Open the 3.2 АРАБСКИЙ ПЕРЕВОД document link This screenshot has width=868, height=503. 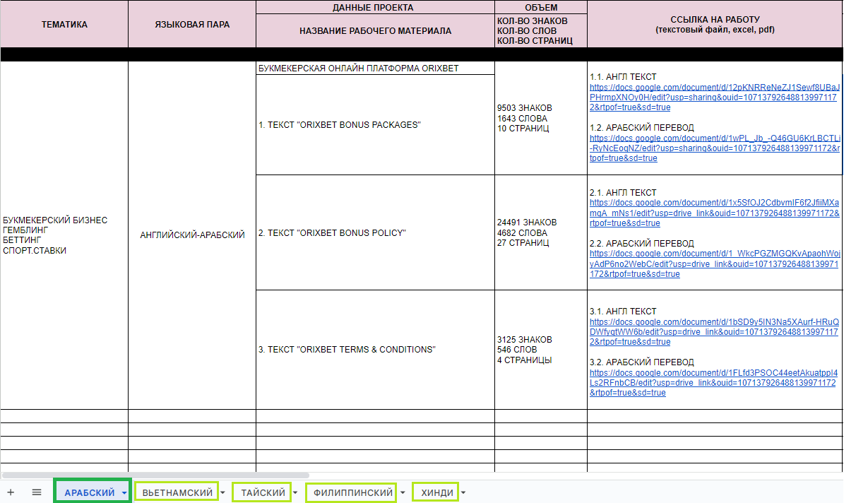coord(715,382)
